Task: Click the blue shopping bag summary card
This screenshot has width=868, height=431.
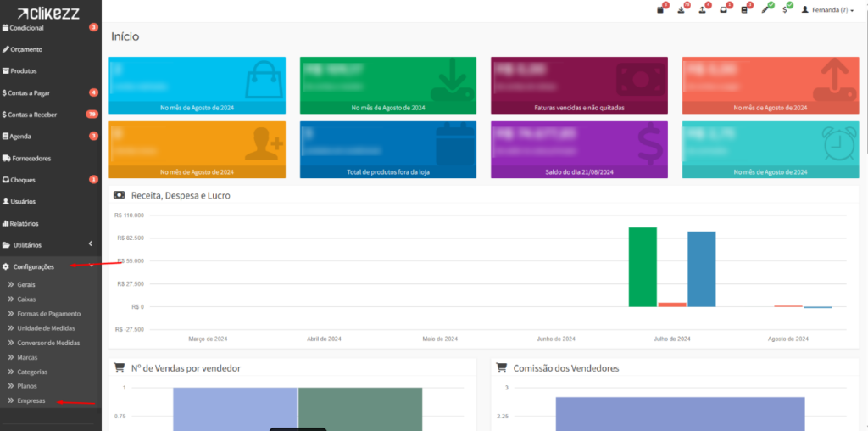Action: point(197,85)
